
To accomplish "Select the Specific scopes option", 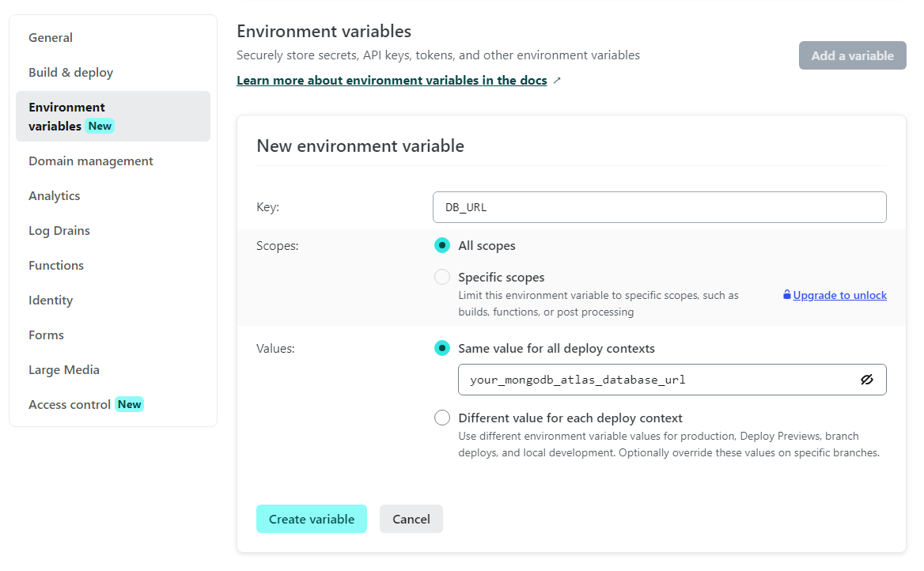I will click(x=442, y=277).
